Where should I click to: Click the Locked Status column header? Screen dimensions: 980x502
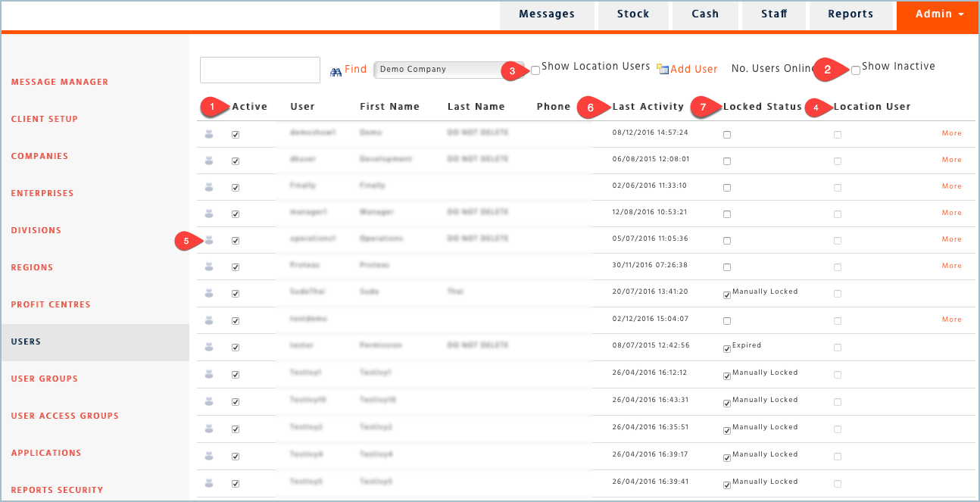763,107
